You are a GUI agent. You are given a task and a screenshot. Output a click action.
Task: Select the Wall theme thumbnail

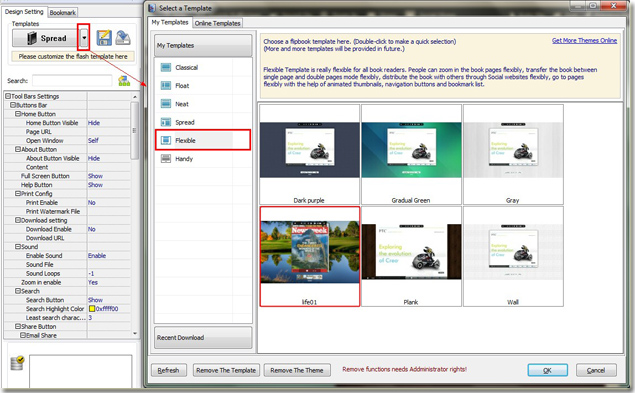[513, 256]
